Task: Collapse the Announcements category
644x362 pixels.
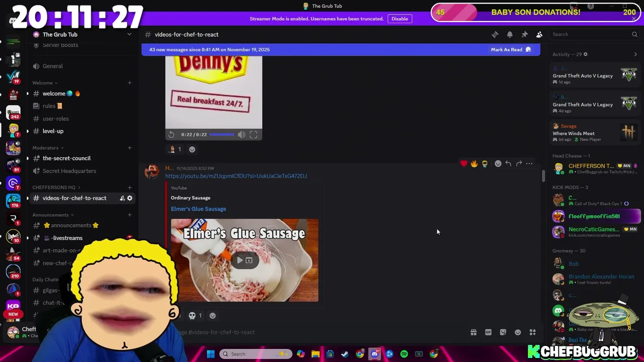Action: 52,215
